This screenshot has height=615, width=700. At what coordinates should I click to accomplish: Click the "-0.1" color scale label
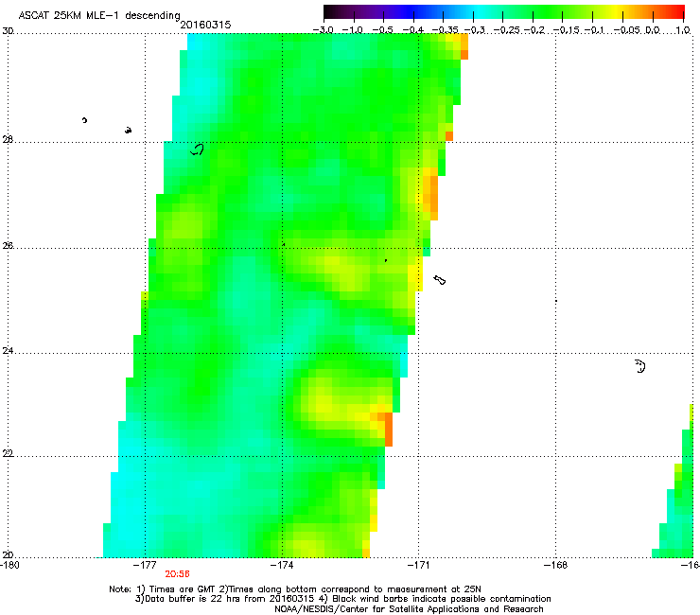[x=594, y=30]
